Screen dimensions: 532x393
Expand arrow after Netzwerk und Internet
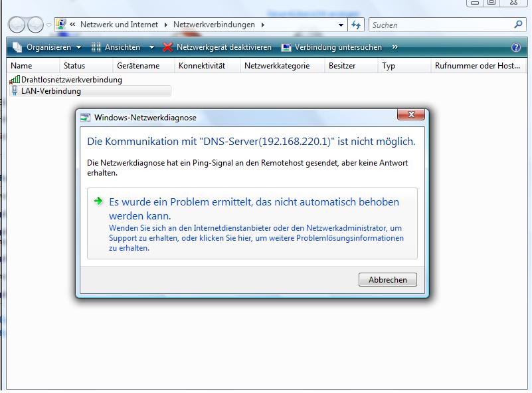[165, 25]
